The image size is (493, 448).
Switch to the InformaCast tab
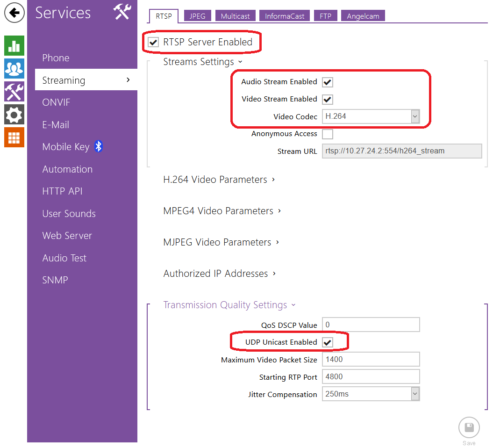click(285, 16)
